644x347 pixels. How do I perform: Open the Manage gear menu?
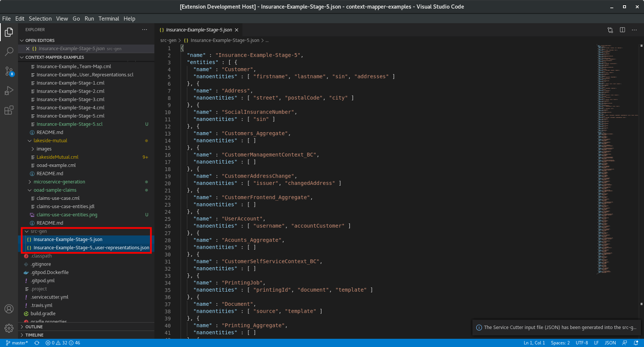(9, 329)
